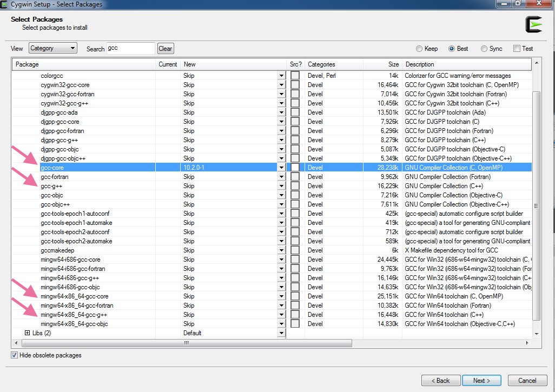The height and width of the screenshot is (392, 555).
Task: Open the Skip dropdown for gcc-fortran
Action: pos(281,177)
